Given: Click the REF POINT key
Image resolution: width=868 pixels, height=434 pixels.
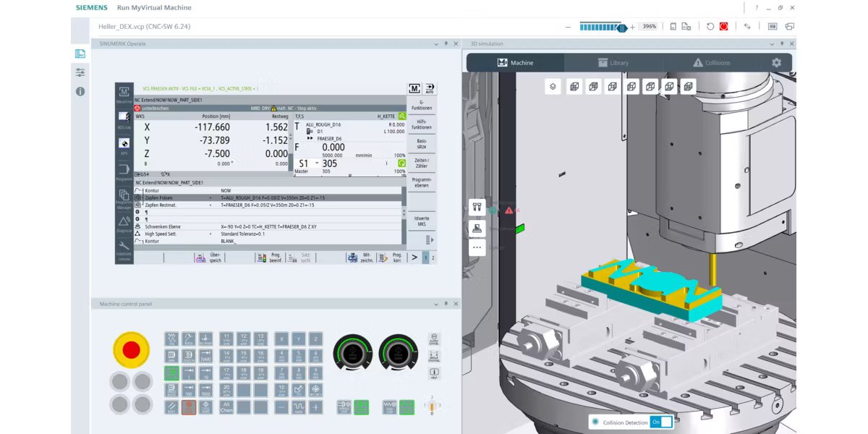Looking at the screenshot, I should click(x=205, y=339).
